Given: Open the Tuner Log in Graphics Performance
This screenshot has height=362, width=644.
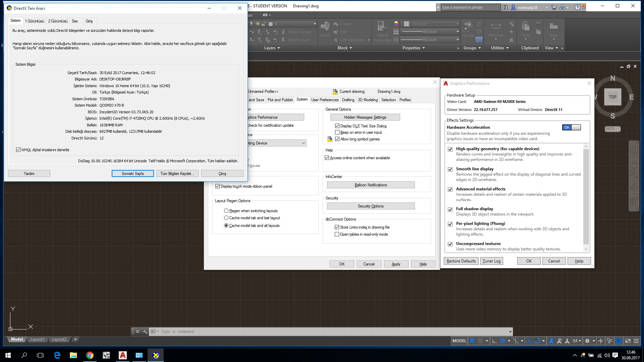Looking at the screenshot, I should (491, 261).
